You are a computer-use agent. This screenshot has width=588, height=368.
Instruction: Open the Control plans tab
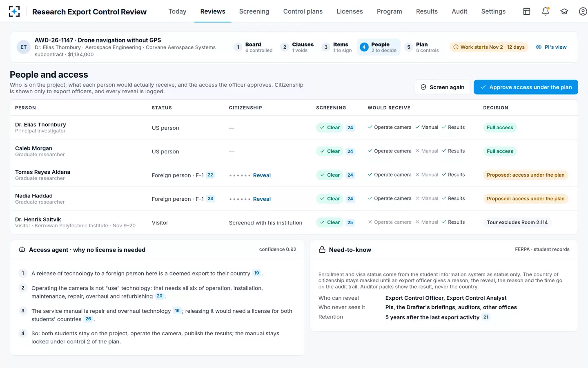point(303,11)
